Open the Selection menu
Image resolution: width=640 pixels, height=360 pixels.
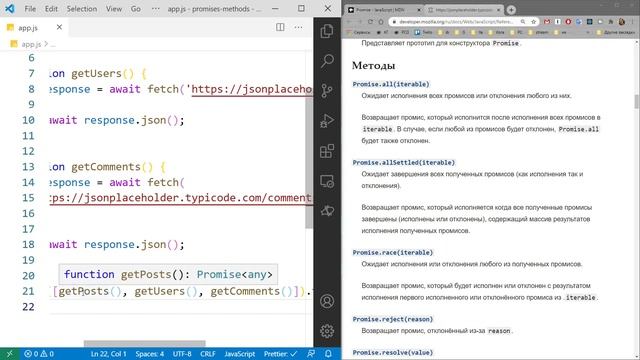(82, 9)
